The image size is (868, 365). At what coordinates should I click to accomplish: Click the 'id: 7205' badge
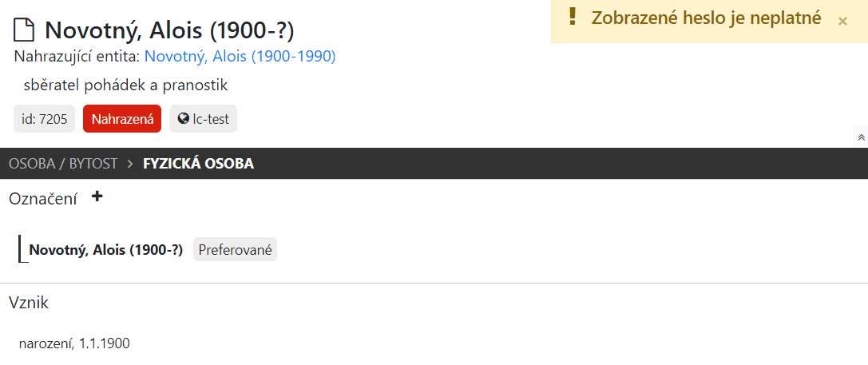coord(44,119)
